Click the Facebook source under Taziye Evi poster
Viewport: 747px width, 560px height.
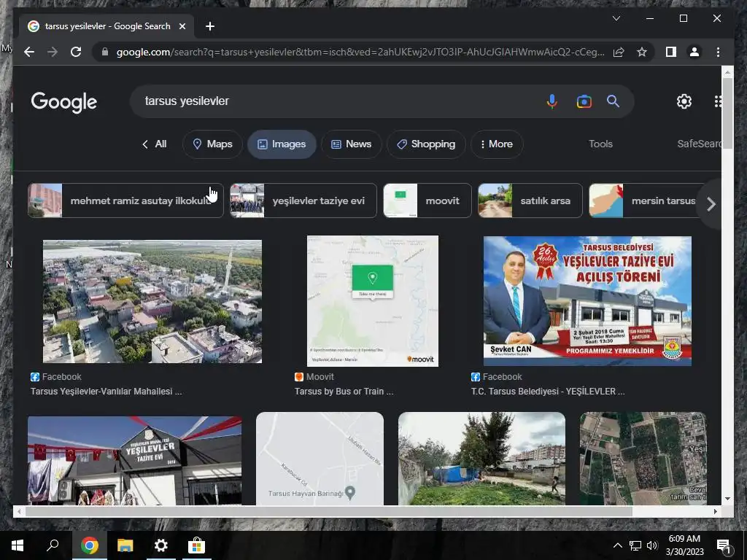497,377
